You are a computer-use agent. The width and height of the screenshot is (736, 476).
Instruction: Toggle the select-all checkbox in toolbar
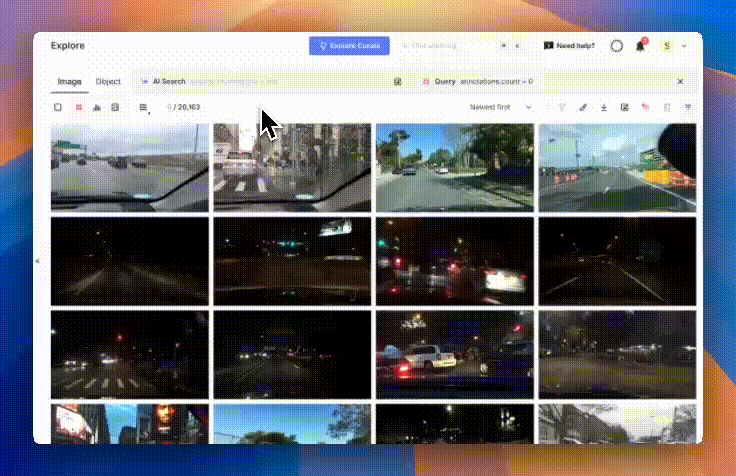tap(58, 107)
